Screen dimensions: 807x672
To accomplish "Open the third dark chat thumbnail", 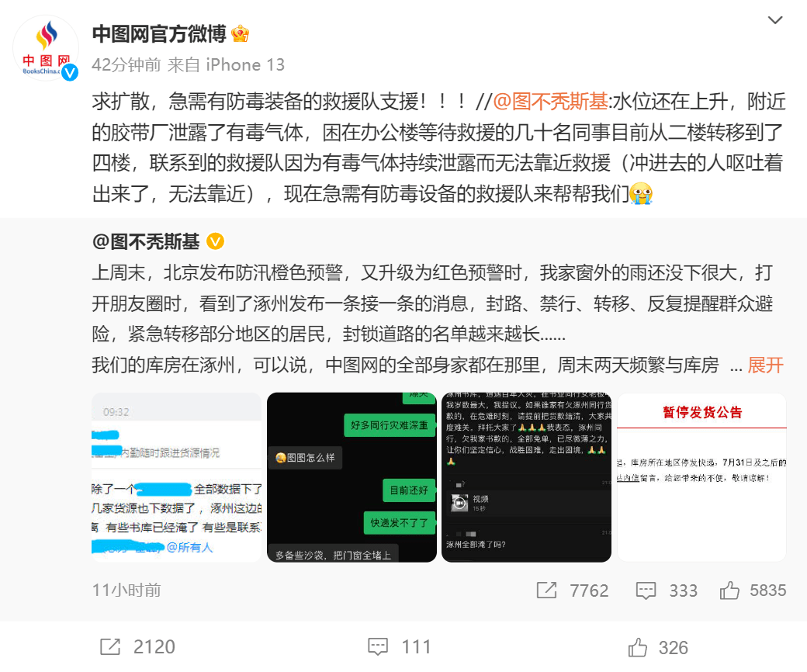I will click(527, 477).
